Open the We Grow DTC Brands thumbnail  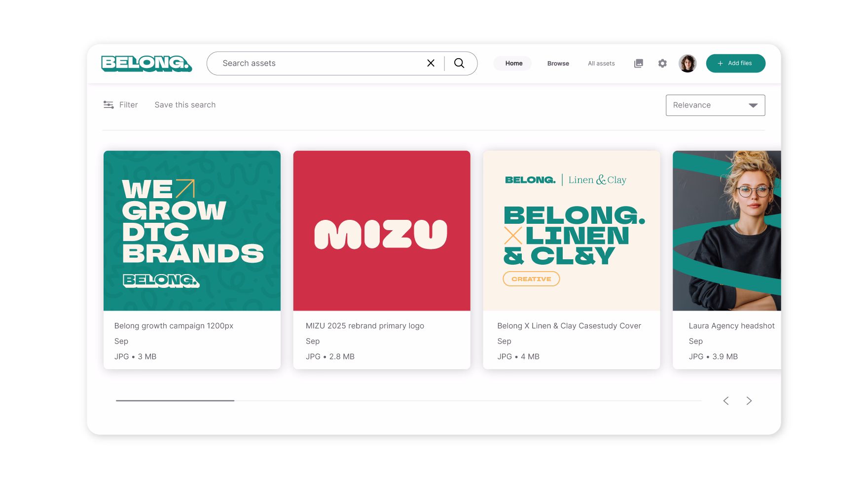point(192,231)
